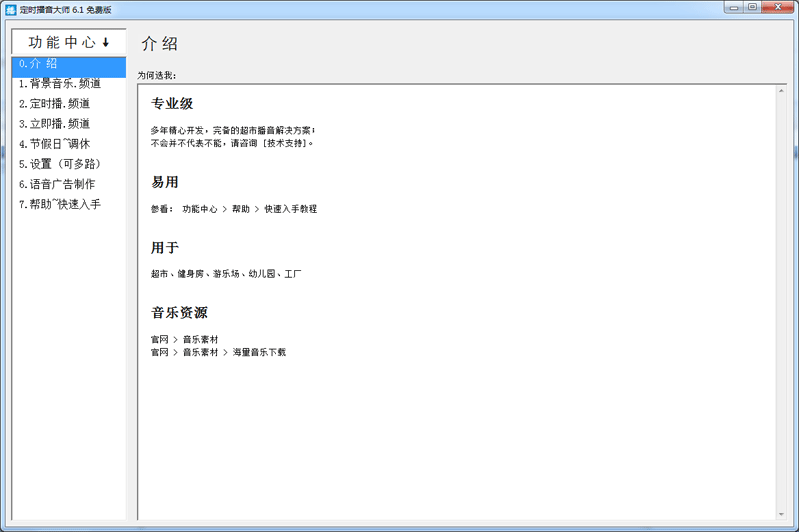Open the 3.立即播.频道 entry
799x532 pixels.
click(55, 124)
